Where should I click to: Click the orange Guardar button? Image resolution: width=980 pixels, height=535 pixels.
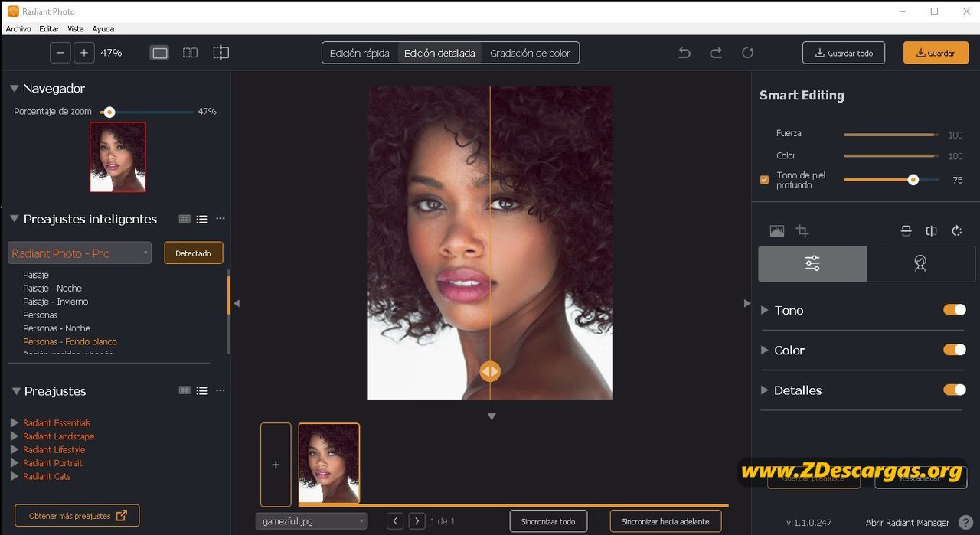pos(936,53)
